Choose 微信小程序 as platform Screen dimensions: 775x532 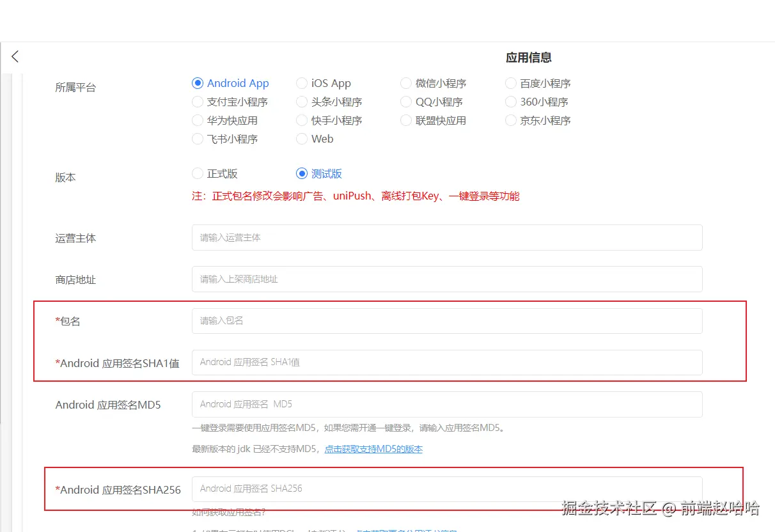433,83
